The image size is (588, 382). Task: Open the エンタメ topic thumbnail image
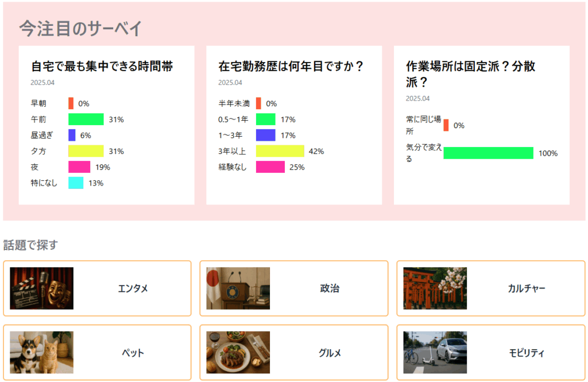tap(41, 288)
